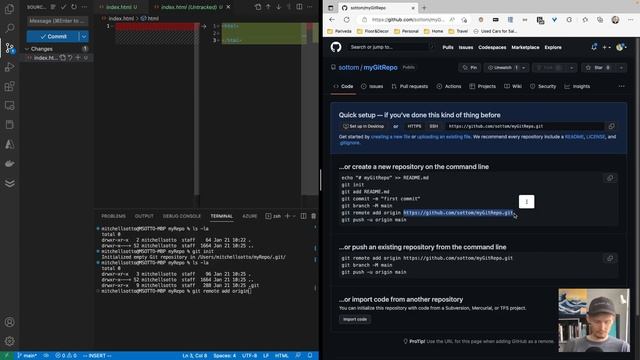The width and height of the screenshot is (640, 360).
Task: Open file icon beside index.html change row
Action: coord(62,58)
